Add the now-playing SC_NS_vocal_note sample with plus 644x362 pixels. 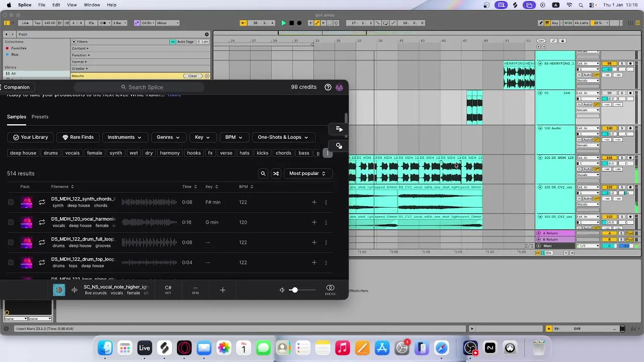(222, 290)
